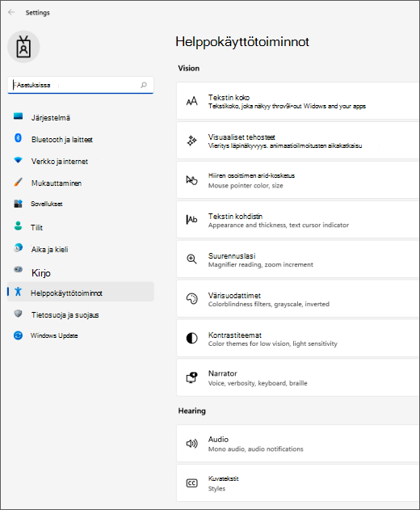Open Kuvatekstit captions settings
Viewport: 420px width, 510px height.
[x=297, y=483]
